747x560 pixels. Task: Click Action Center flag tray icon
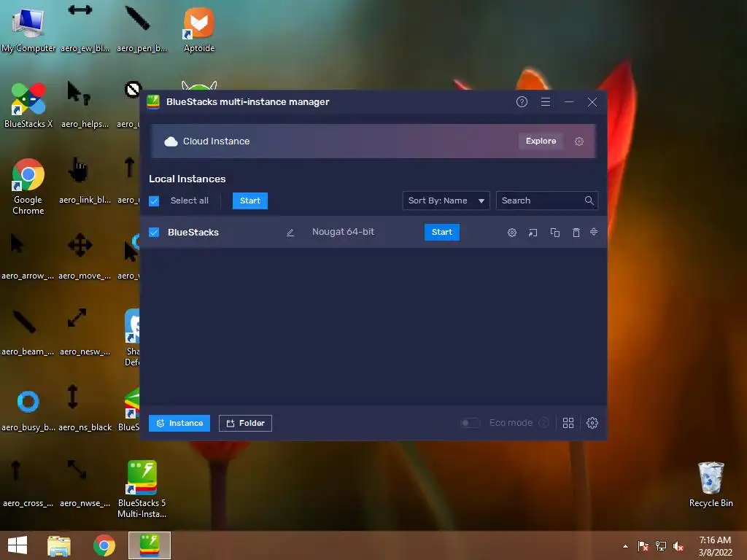pyautogui.click(x=643, y=545)
